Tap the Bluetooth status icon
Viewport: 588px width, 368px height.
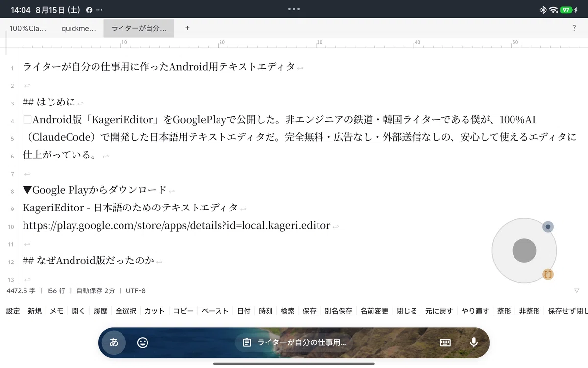coord(543,10)
